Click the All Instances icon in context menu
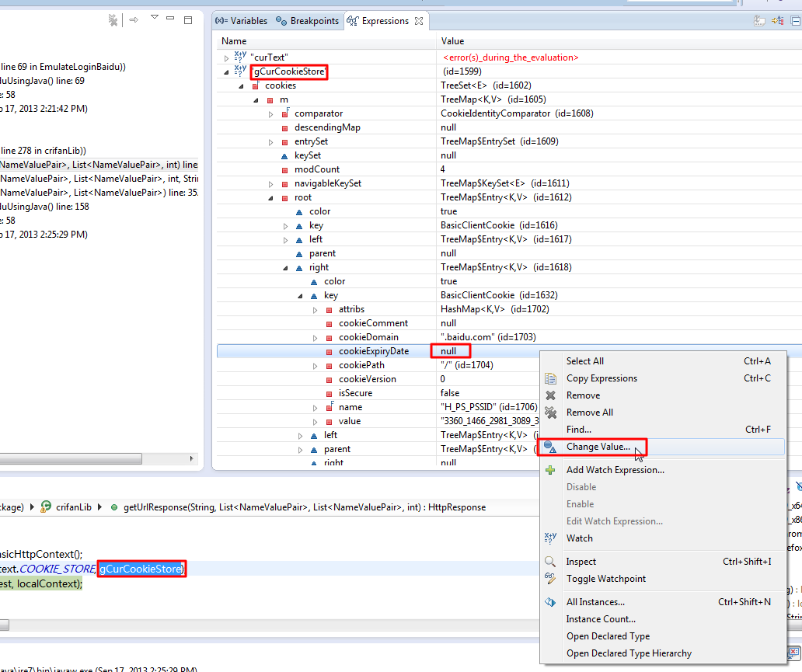 [x=550, y=602]
